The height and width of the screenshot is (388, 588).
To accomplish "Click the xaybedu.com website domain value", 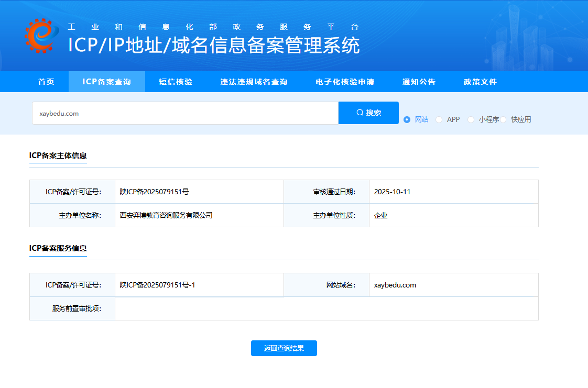I will [395, 285].
